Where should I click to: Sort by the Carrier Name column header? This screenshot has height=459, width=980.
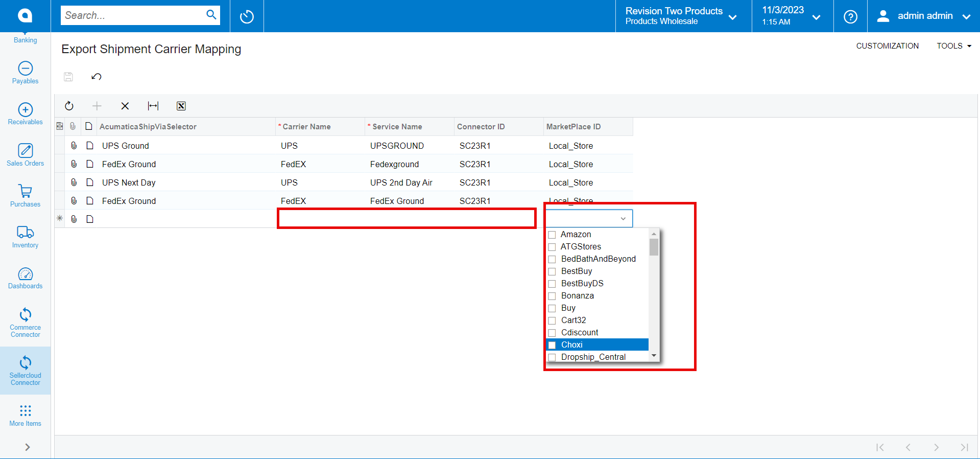(320, 127)
